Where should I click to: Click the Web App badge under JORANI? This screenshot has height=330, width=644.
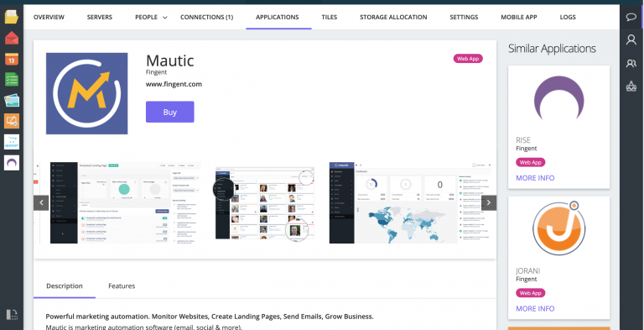coord(531,293)
